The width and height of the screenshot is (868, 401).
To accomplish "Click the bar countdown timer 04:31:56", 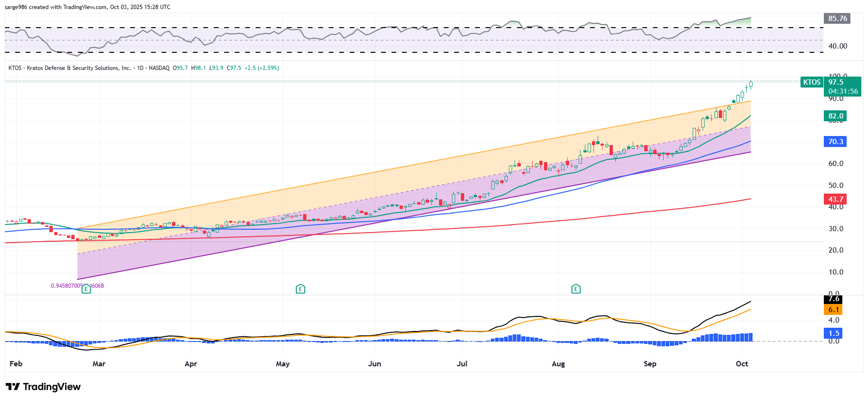I will [843, 91].
